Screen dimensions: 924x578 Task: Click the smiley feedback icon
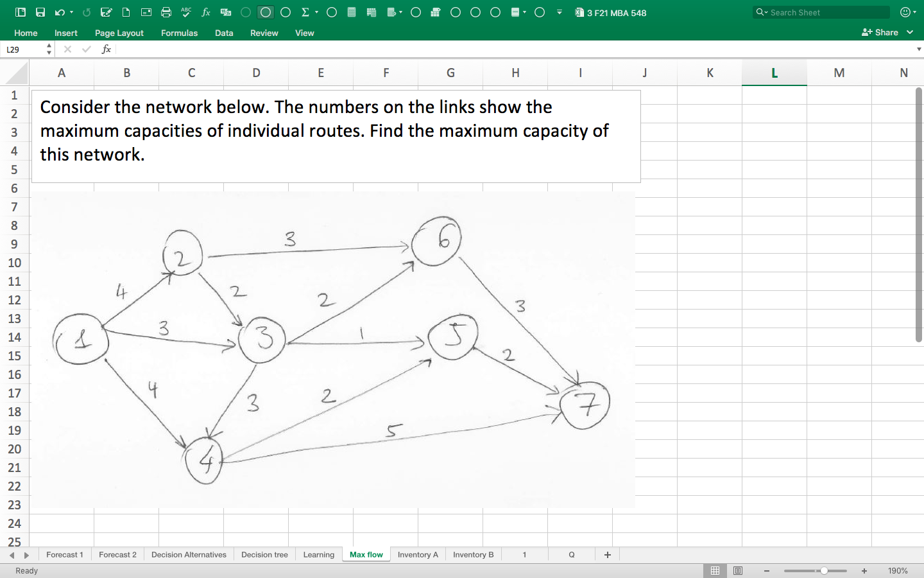coord(905,12)
